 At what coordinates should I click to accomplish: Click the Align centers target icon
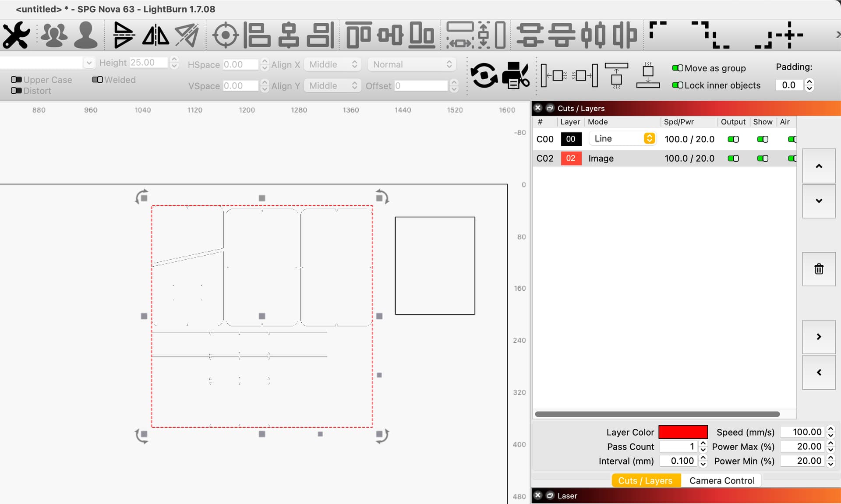225,35
